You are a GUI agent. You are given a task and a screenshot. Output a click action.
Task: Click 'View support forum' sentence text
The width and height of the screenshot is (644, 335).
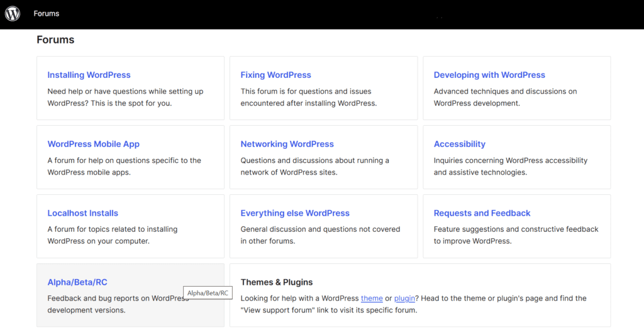(x=328, y=310)
